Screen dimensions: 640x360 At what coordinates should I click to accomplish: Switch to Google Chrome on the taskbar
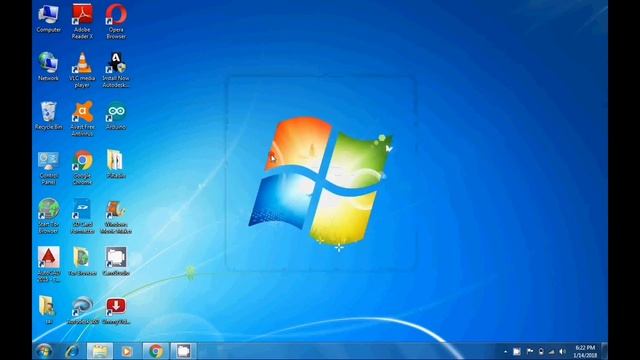point(156,351)
